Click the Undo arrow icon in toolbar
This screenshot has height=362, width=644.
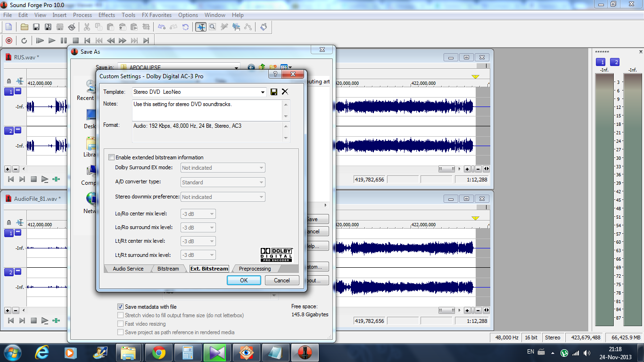tap(162, 27)
